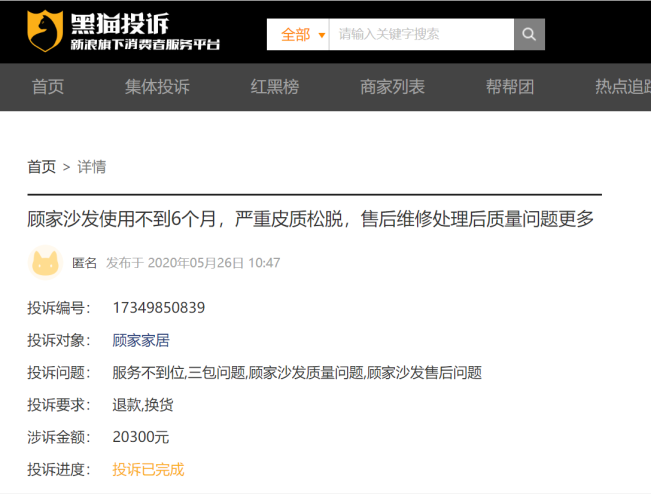Click the 投诉已完成 progress status
The height and width of the screenshot is (497, 651).
click(148, 469)
